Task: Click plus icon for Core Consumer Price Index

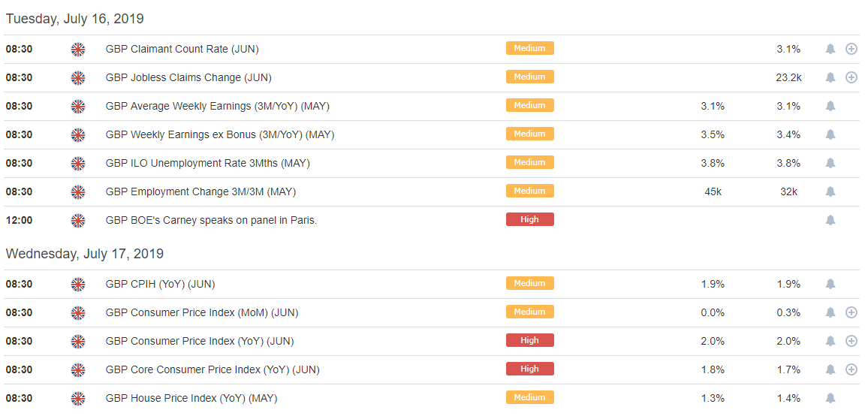Action: (851, 369)
